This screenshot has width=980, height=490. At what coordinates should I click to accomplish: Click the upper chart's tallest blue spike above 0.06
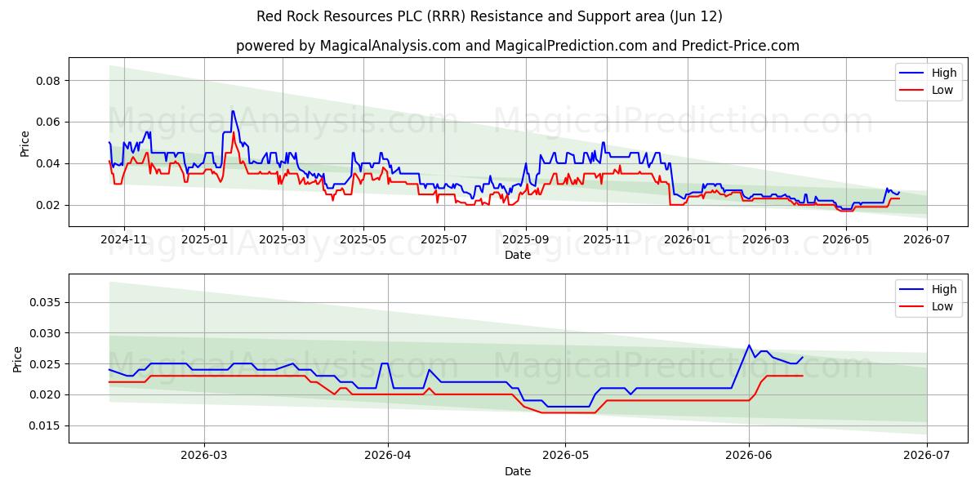click(x=233, y=111)
